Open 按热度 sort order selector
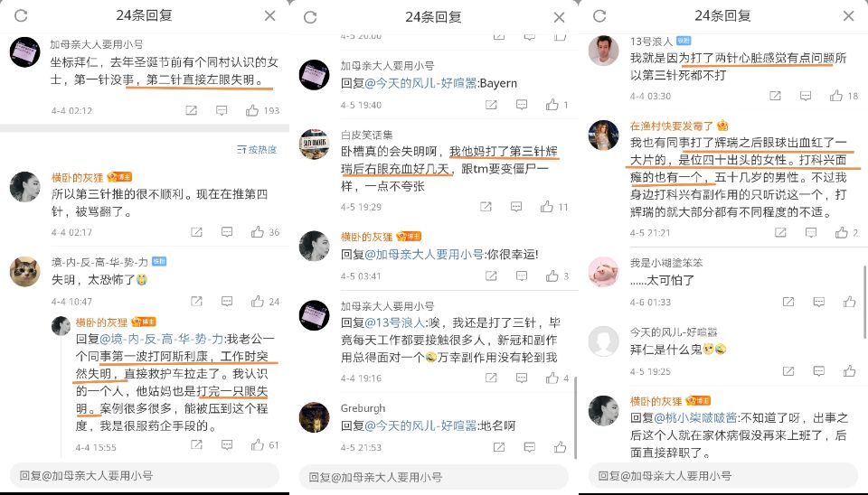 point(257,149)
